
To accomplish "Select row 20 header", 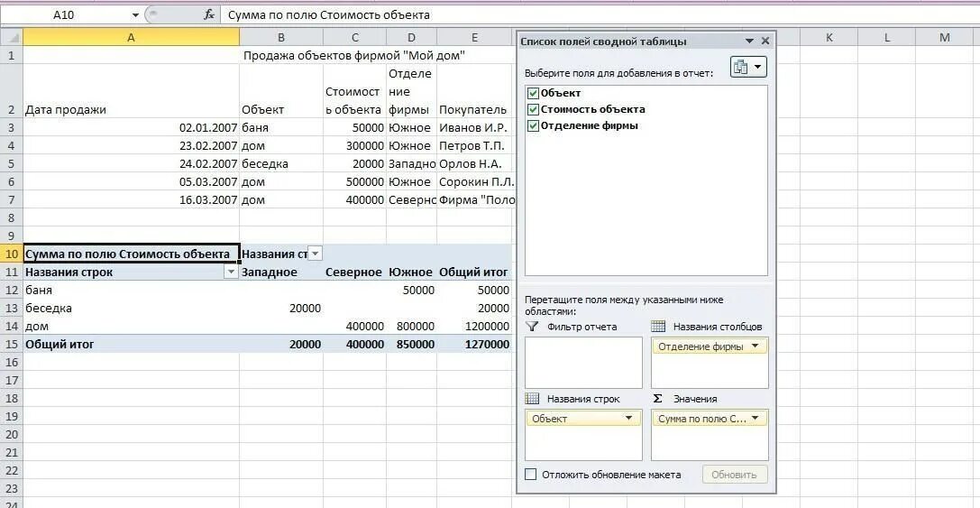I will (x=12, y=434).
